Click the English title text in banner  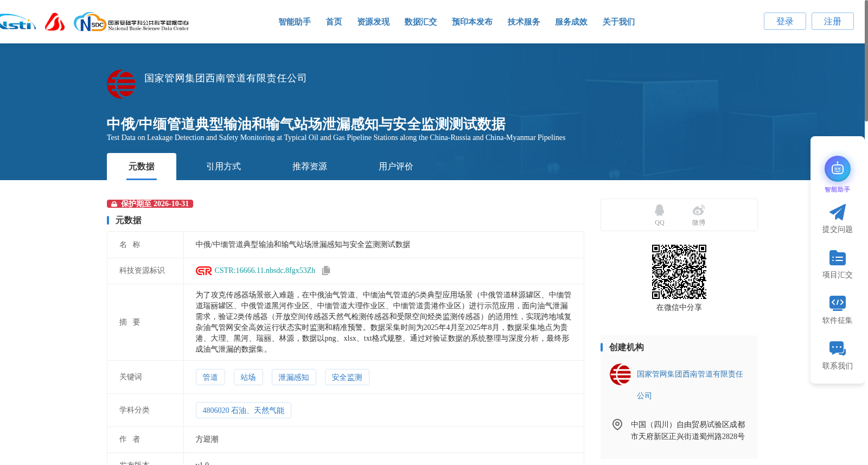point(336,138)
